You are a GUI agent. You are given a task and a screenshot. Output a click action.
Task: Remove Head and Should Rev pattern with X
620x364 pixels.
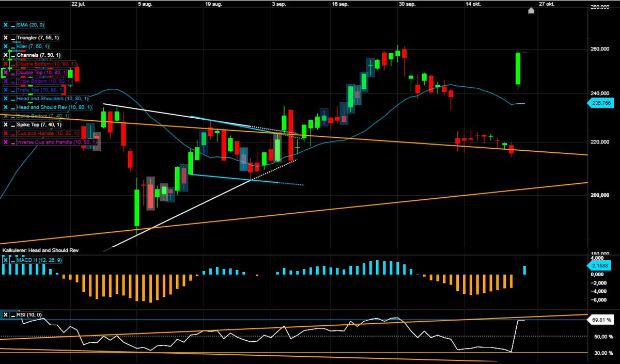click(6, 107)
